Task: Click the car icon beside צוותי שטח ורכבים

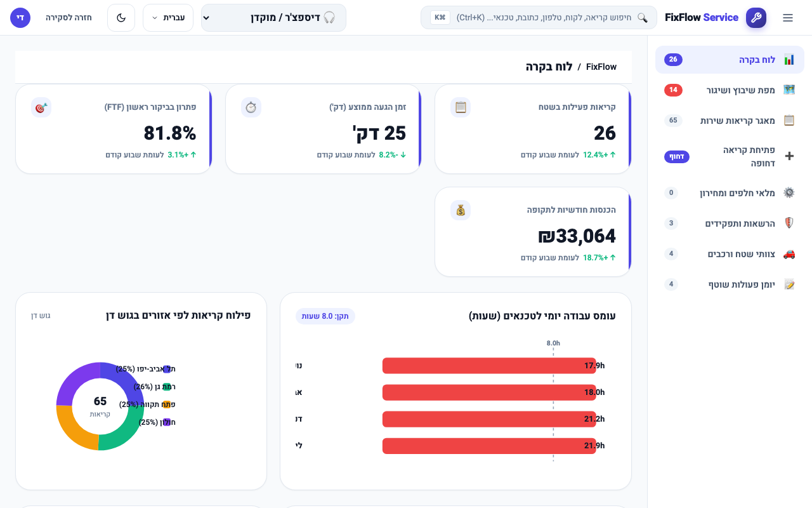Action: tap(789, 254)
